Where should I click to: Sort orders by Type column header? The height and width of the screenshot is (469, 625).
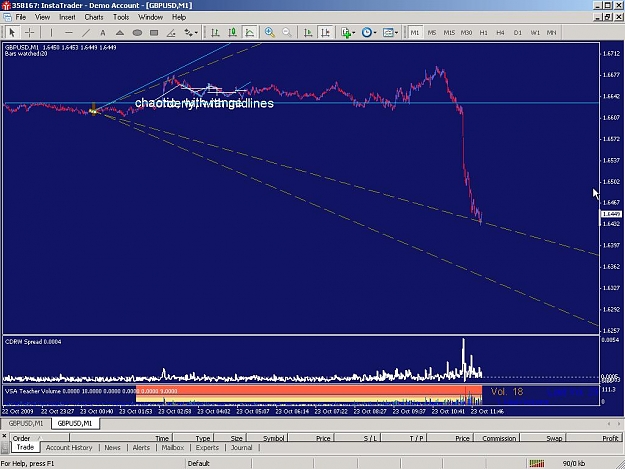tap(193, 438)
